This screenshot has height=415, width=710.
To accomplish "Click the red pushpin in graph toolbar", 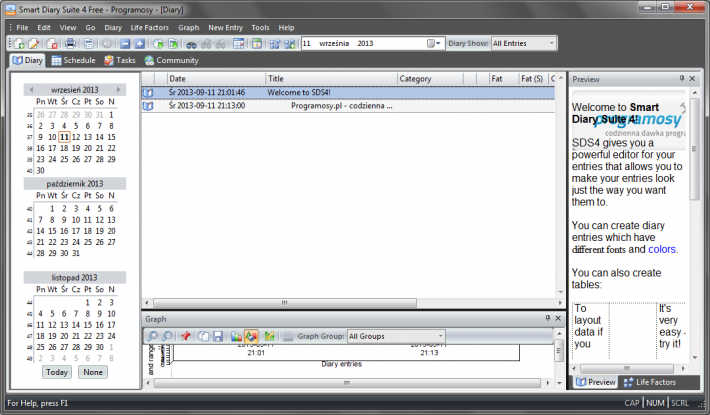I will (x=185, y=336).
